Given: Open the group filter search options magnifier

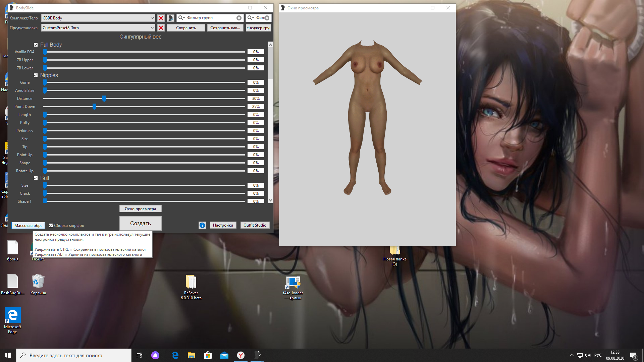Looking at the screenshot, I should click(x=181, y=18).
